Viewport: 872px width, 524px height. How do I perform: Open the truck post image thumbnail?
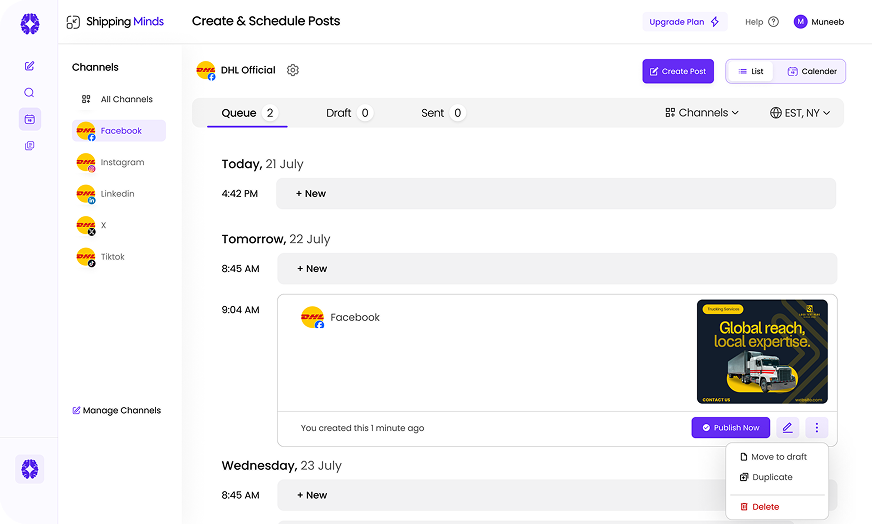click(x=761, y=352)
